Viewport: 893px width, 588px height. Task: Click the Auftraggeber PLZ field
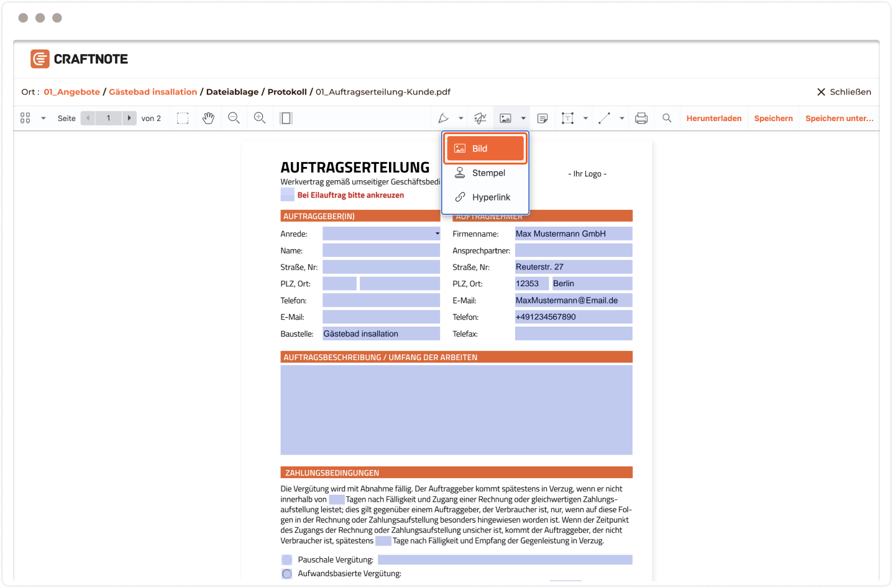pyautogui.click(x=339, y=283)
